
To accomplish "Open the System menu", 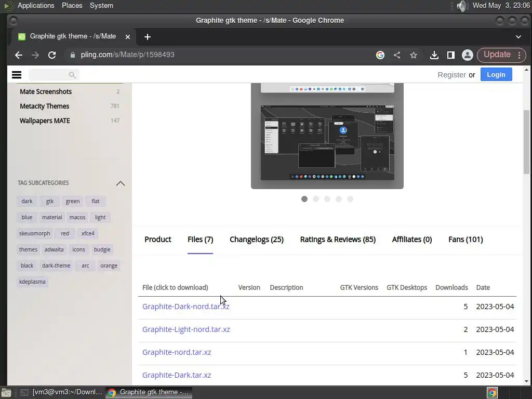I will 101,5.
